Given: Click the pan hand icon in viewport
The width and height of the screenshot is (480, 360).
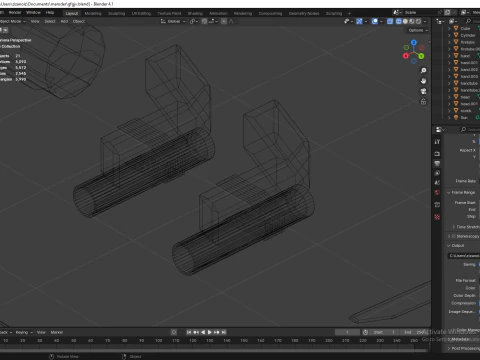Looking at the screenshot, I should 423,81.
